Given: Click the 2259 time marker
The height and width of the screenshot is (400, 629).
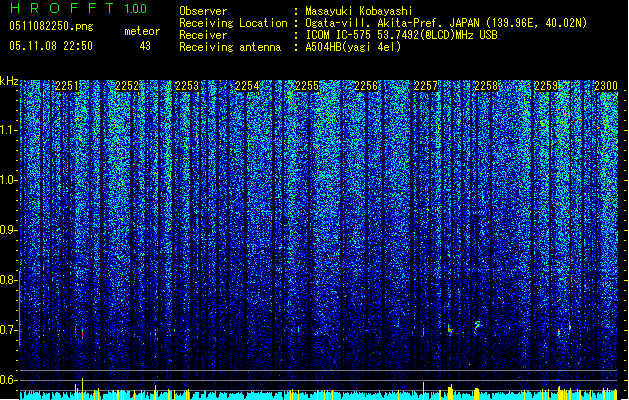Looking at the screenshot, I should [546, 85].
